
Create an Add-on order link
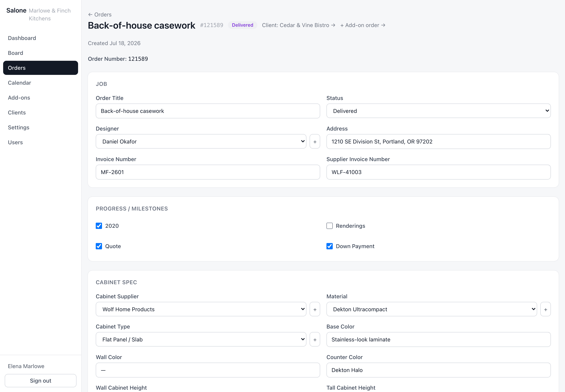coord(363,25)
